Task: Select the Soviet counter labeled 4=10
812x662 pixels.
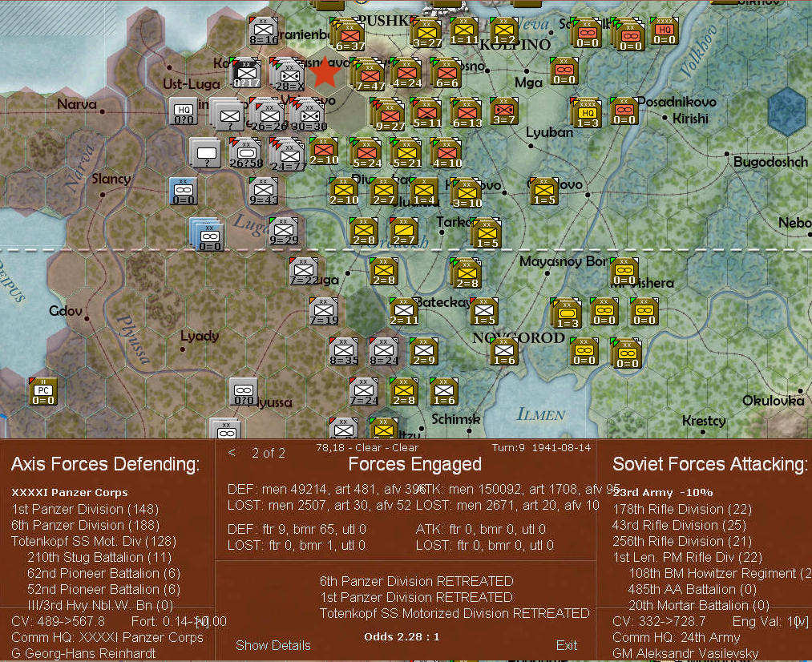Action: coord(446,152)
